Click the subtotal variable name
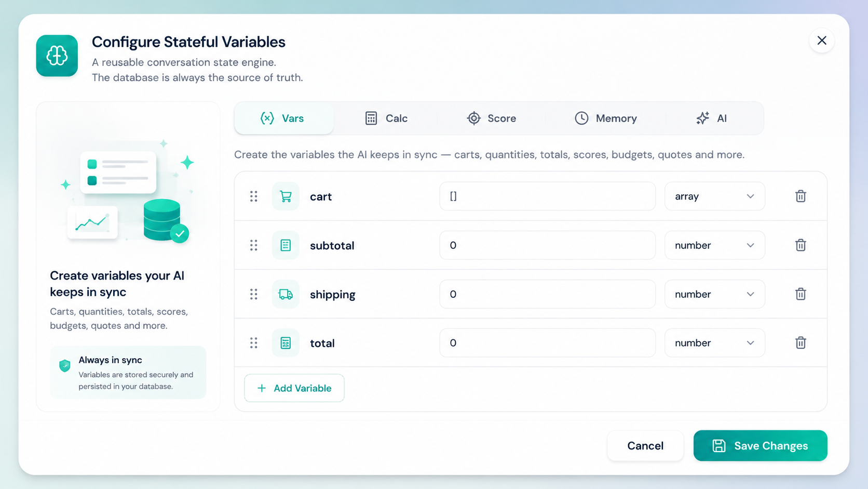 pyautogui.click(x=332, y=246)
